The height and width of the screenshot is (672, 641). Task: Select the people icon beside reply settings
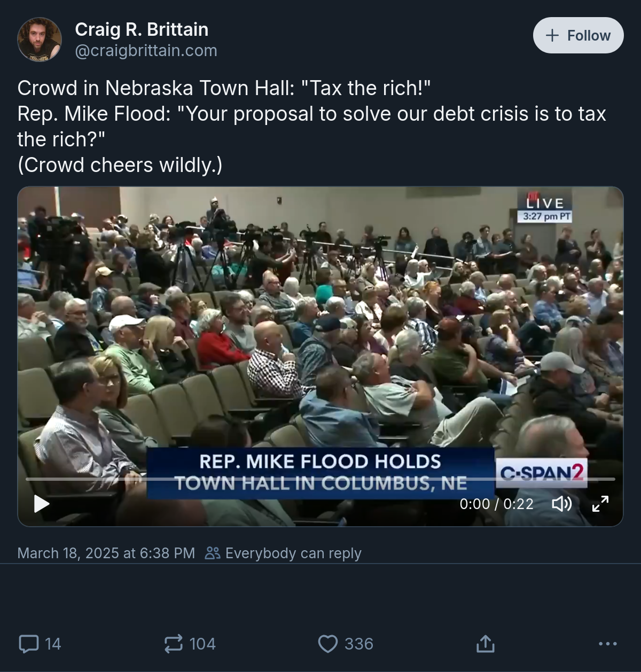pyautogui.click(x=213, y=553)
